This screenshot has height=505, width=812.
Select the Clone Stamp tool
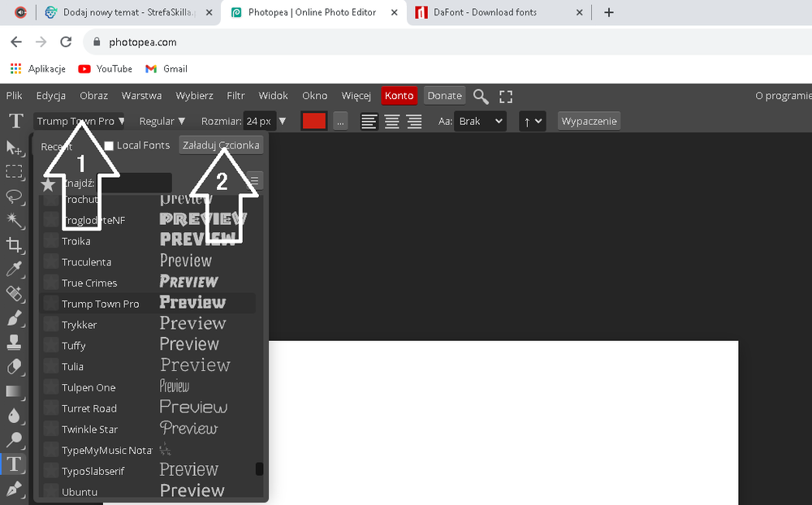pos(14,343)
